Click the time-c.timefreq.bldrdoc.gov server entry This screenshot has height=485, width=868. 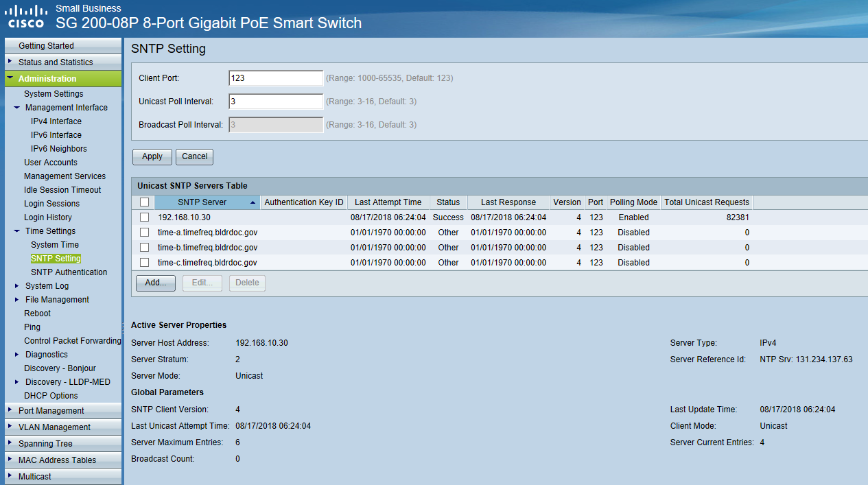(208, 263)
